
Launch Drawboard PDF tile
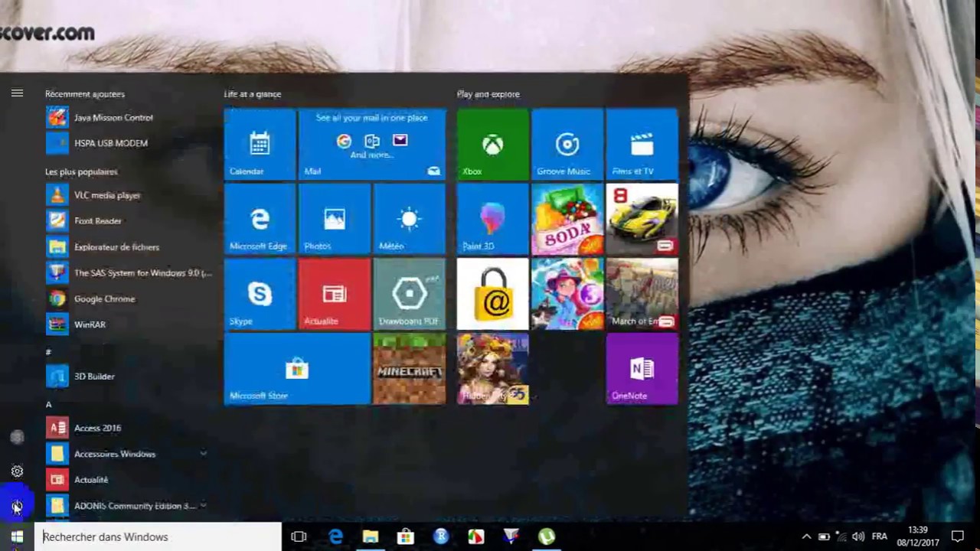[x=410, y=295]
